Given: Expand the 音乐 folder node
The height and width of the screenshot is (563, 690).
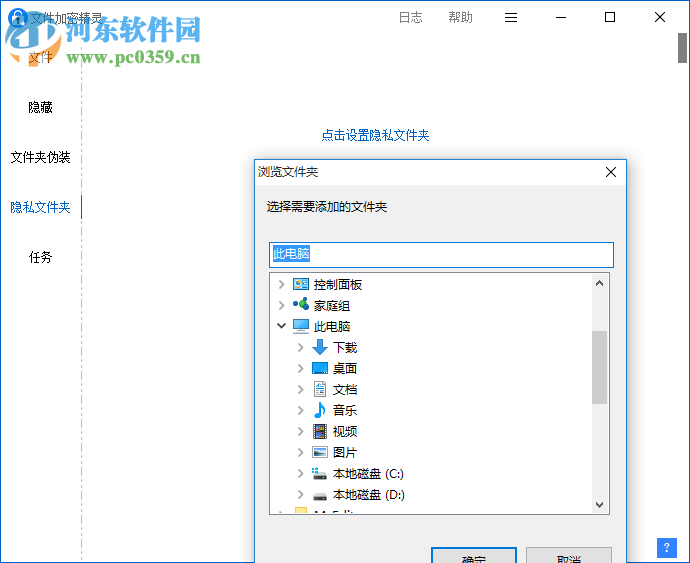Looking at the screenshot, I should (x=301, y=410).
